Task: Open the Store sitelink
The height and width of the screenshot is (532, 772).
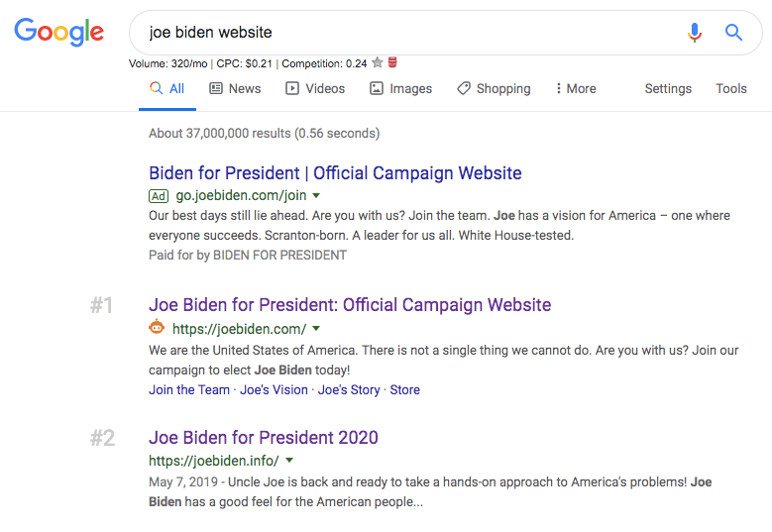Action: 404,390
